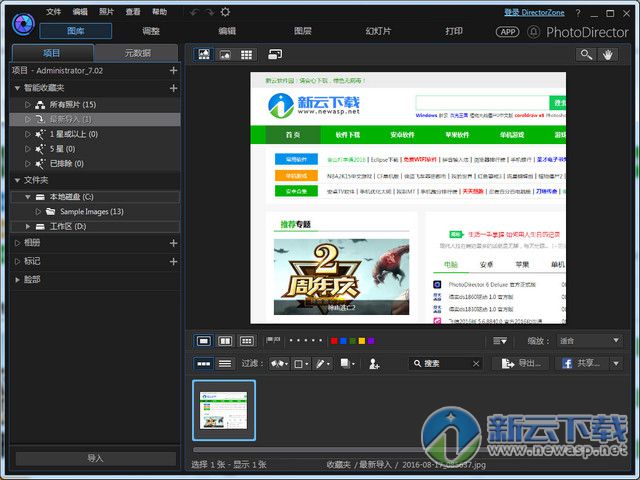Select browser grid mode icon
The height and width of the screenshot is (480, 640).
(x=246, y=55)
